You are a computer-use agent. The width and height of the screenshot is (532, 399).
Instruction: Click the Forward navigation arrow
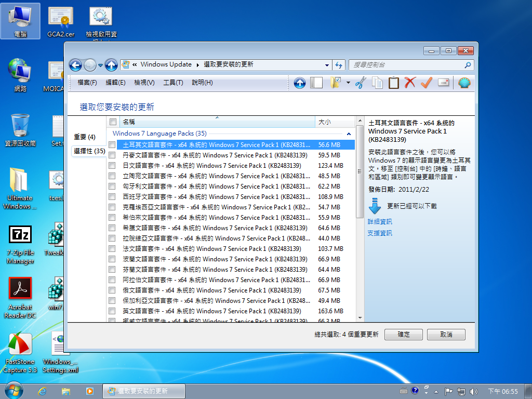coord(90,65)
